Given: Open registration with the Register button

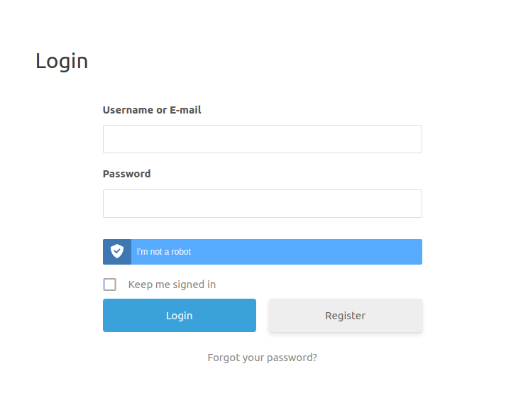Looking at the screenshot, I should click(x=345, y=316).
